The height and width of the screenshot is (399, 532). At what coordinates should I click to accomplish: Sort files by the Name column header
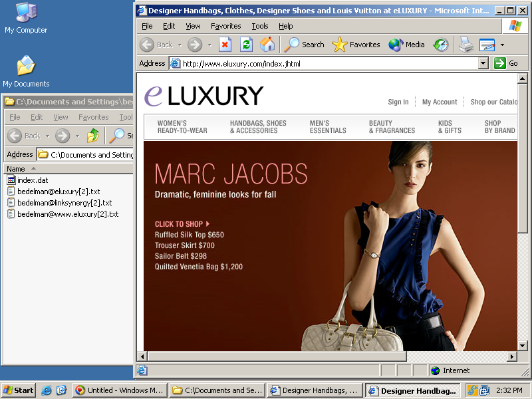pyautogui.click(x=68, y=169)
